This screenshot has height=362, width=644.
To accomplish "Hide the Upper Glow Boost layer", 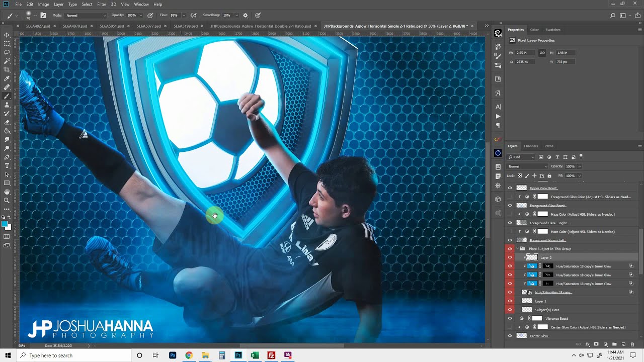I will click(x=510, y=188).
